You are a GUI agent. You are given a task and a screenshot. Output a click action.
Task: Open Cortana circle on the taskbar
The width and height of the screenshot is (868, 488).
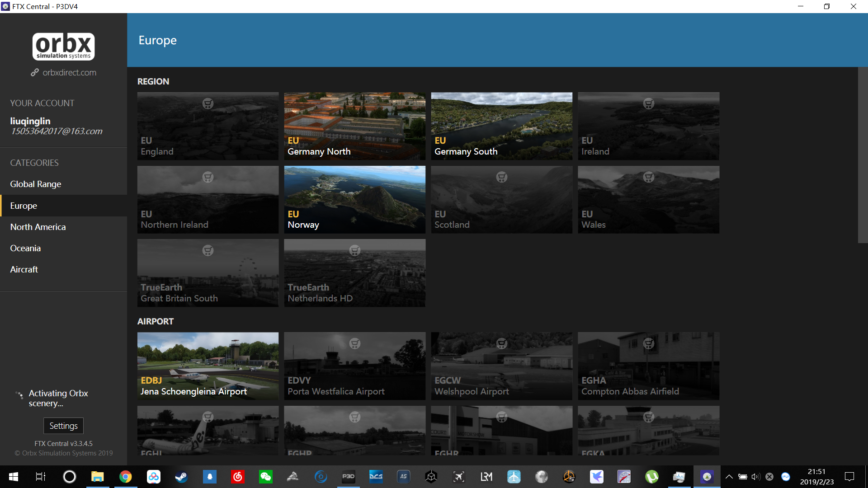point(70,477)
